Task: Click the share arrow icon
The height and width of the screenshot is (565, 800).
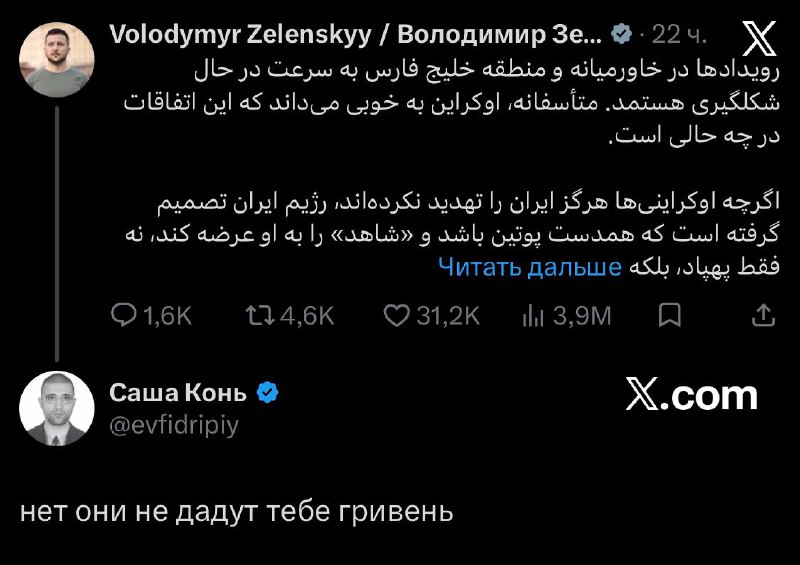Action: pyautogui.click(x=762, y=316)
